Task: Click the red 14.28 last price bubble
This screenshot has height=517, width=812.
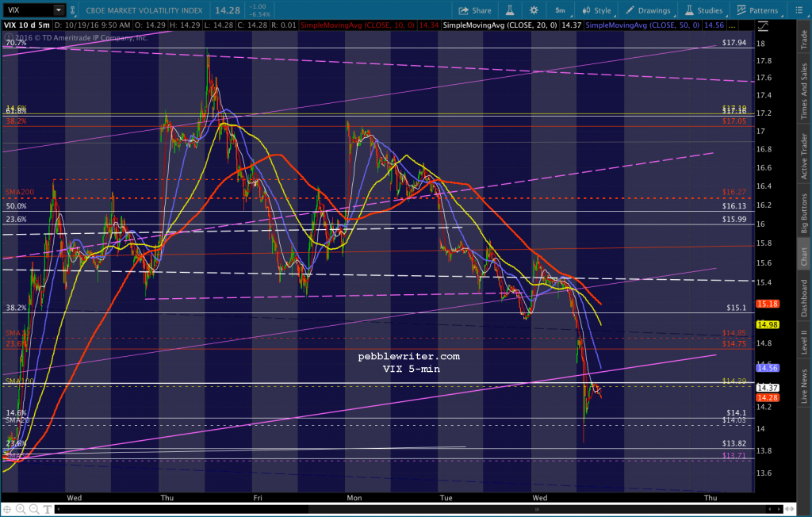Action: (767, 397)
